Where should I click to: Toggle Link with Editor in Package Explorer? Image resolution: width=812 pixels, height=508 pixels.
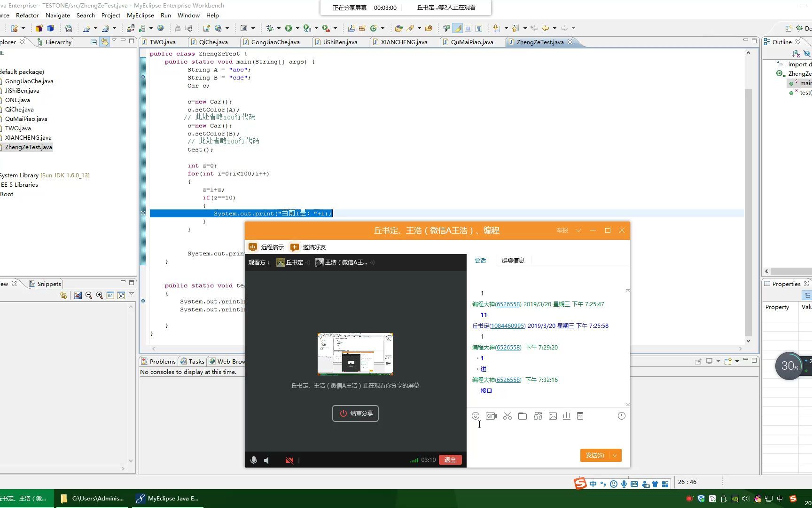pyautogui.click(x=104, y=42)
